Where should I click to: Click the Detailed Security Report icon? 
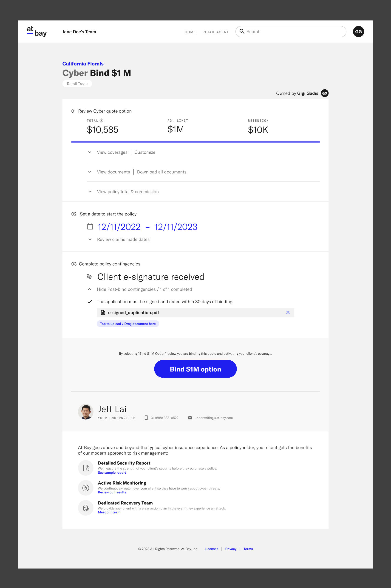(86, 468)
